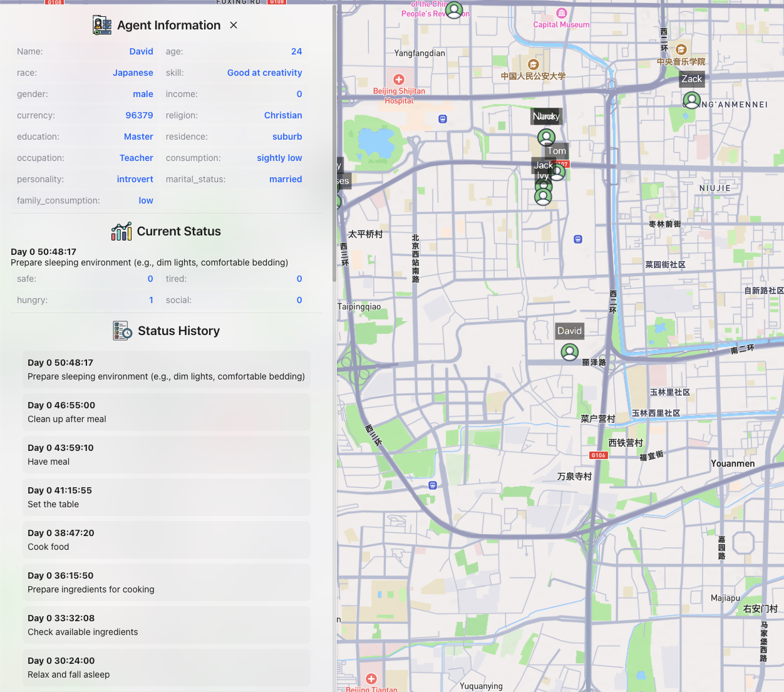The image size is (784, 692).
Task: Click the 万泉寺村 map label
Action: pos(575,476)
